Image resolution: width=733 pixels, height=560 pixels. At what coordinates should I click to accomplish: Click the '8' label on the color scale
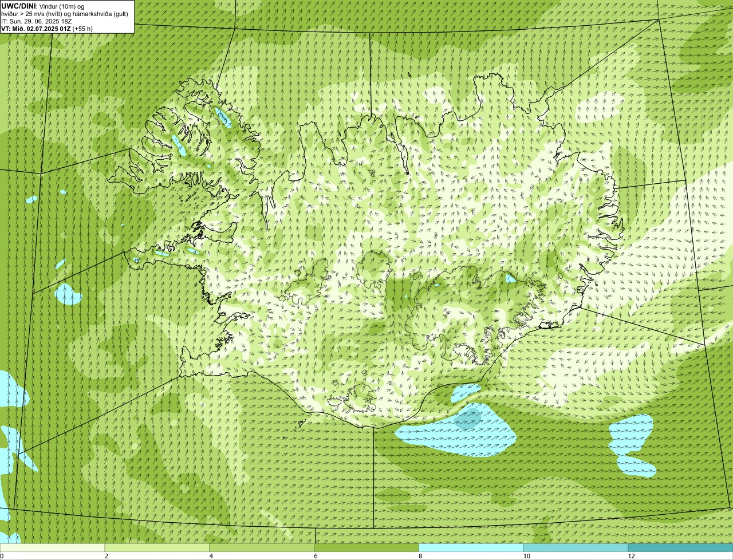(420, 556)
